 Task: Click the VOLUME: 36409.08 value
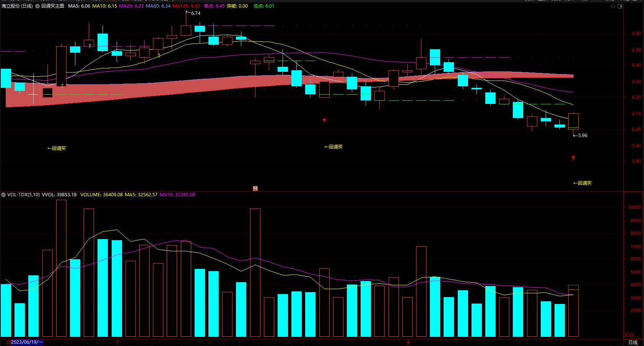(101, 195)
